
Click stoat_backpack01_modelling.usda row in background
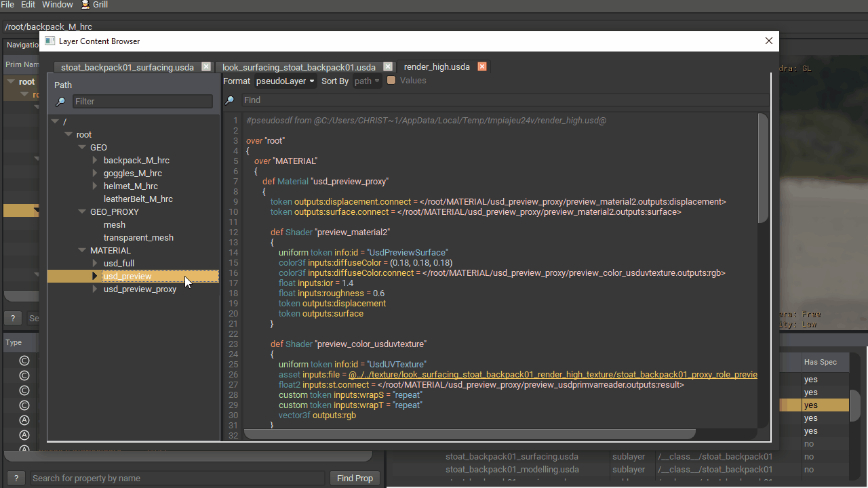point(512,470)
